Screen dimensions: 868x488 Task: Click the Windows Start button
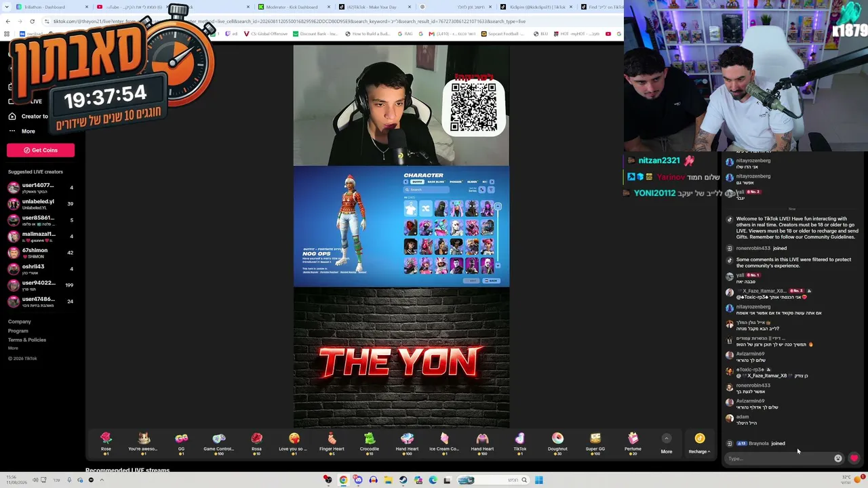(x=538, y=480)
